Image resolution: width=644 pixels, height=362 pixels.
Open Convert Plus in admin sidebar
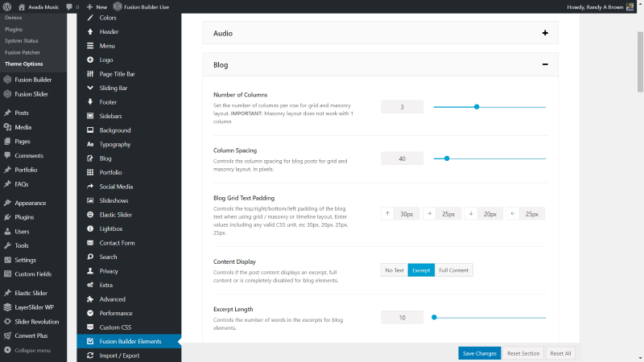[x=33, y=335]
